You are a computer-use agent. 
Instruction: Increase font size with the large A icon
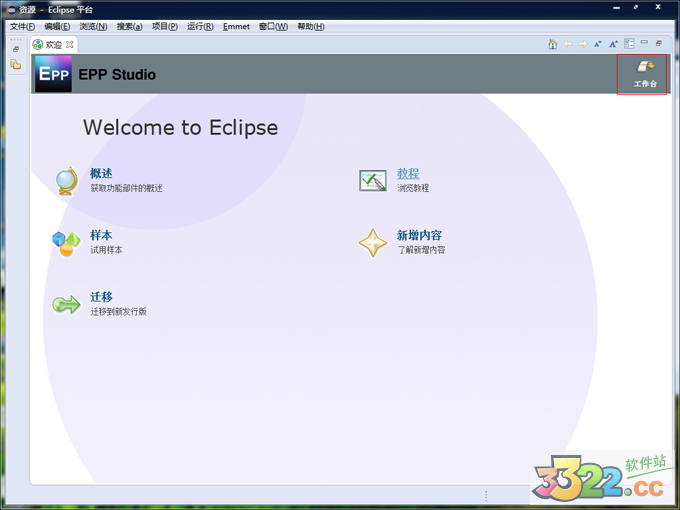tap(613, 44)
